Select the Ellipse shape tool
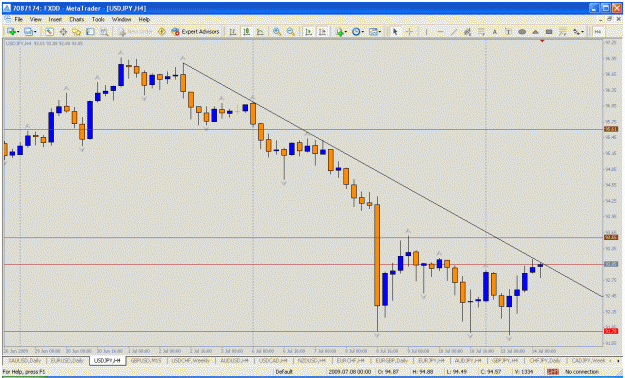The image size is (625, 378). [x=522, y=32]
